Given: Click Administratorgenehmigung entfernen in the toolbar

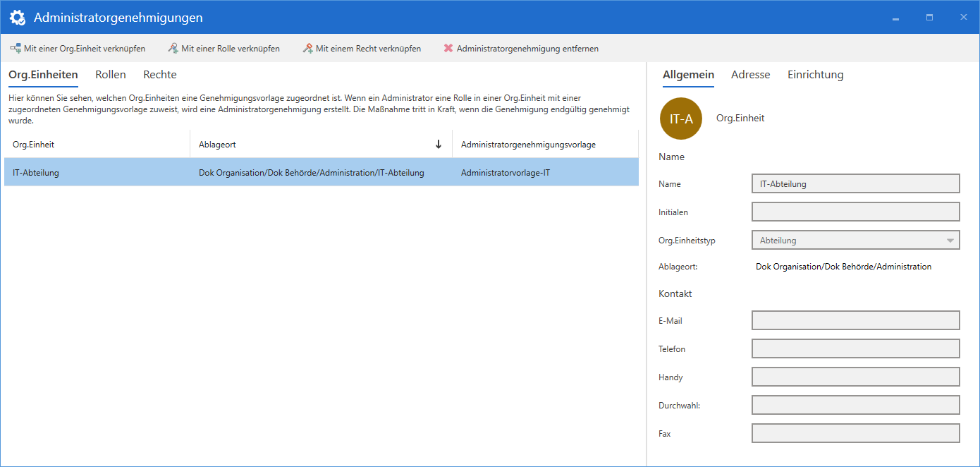Looking at the screenshot, I should point(527,48).
